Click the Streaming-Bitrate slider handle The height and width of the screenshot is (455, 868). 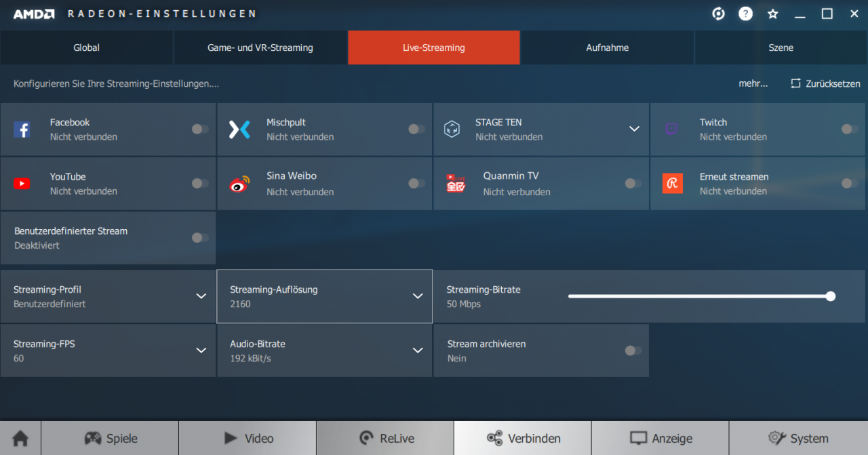click(x=831, y=296)
